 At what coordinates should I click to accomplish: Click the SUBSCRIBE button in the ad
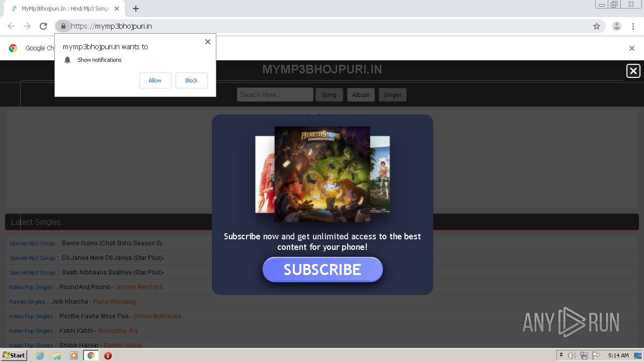click(323, 269)
